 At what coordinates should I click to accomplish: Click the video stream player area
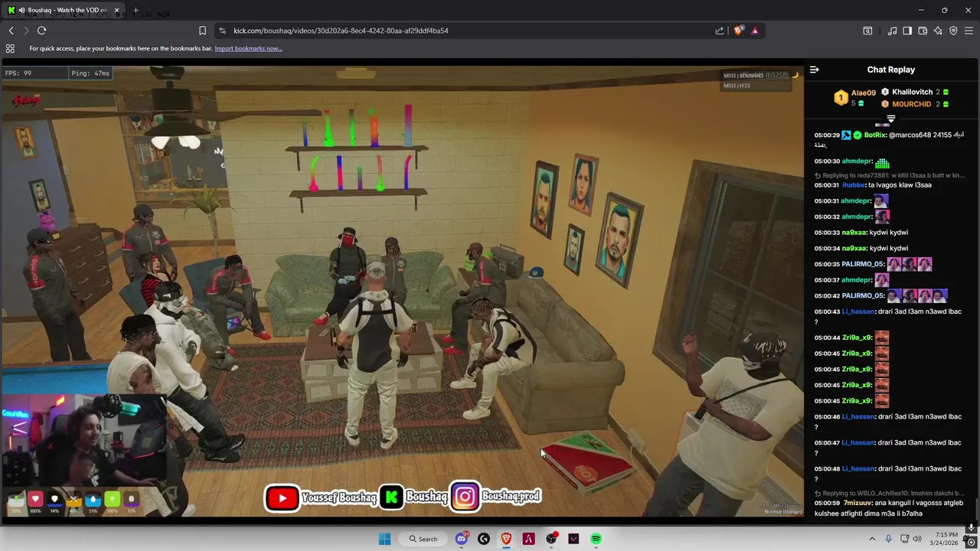(x=402, y=291)
